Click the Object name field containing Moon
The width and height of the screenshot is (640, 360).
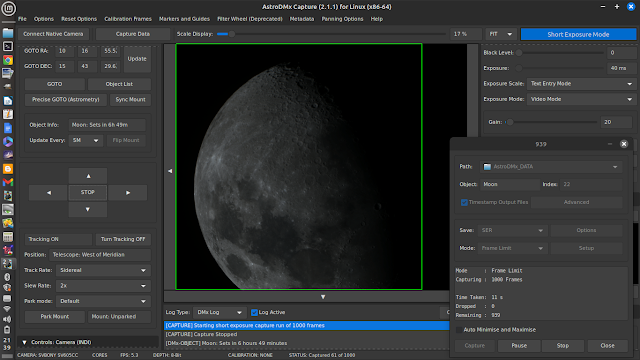pyautogui.click(x=509, y=184)
